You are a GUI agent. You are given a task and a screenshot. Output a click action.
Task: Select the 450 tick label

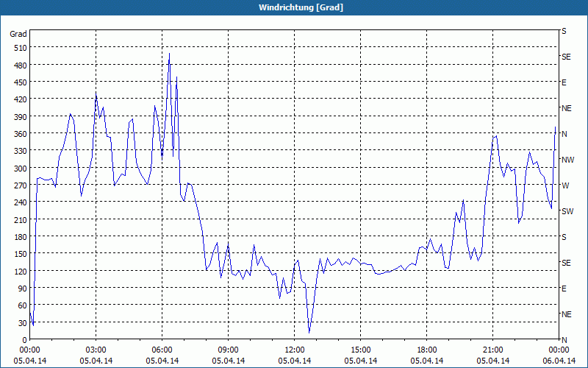tap(21, 82)
